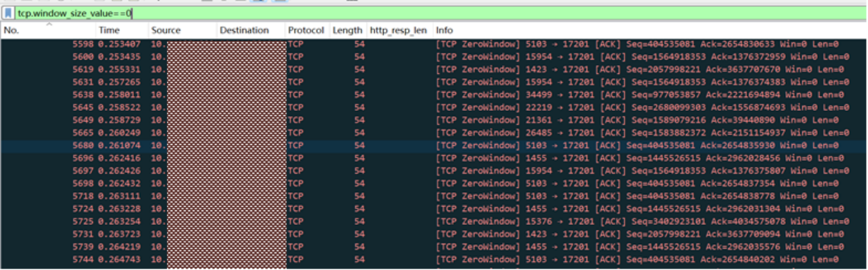Sort the list by Protocol column
This screenshot has height=270, width=868.
click(x=306, y=30)
